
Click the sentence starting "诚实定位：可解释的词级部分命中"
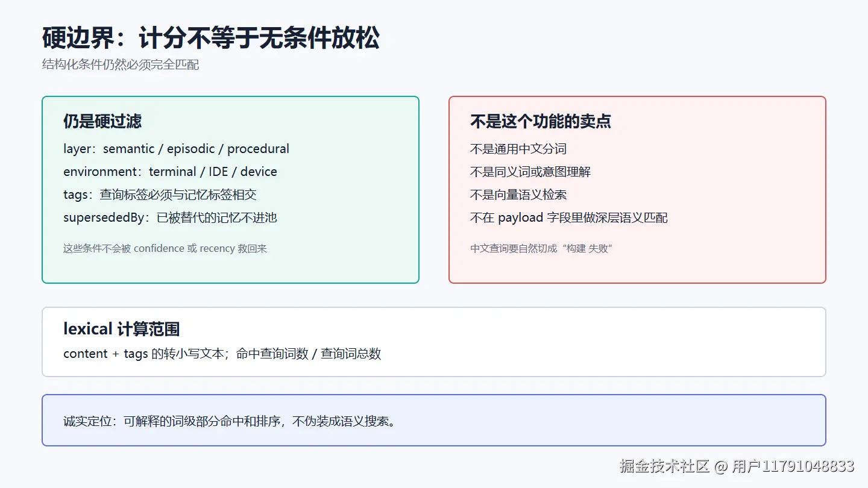point(231,421)
